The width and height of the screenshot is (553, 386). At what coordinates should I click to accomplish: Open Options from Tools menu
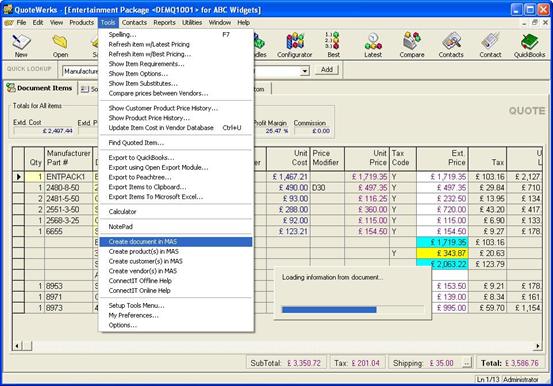(x=176, y=325)
